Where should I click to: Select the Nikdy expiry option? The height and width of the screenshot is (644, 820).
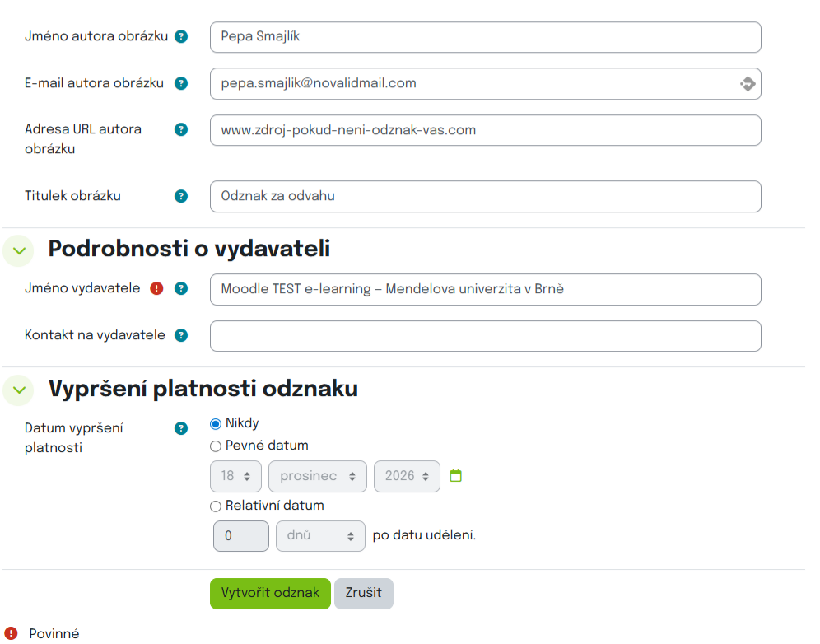coord(215,423)
